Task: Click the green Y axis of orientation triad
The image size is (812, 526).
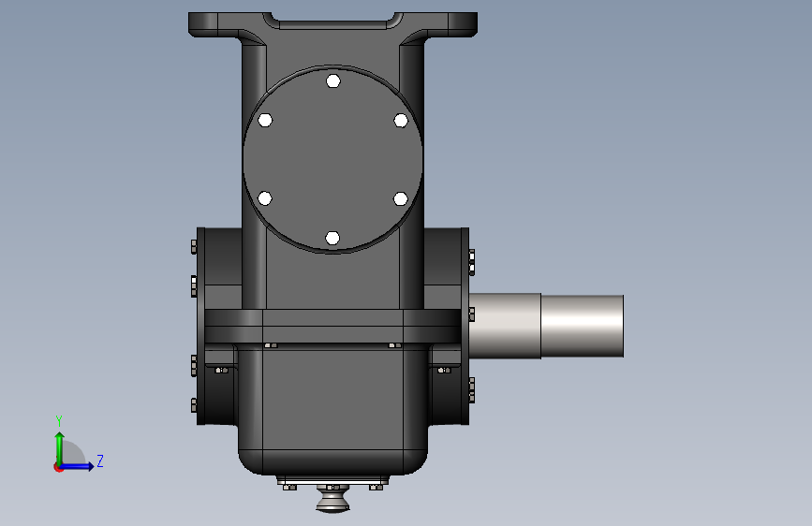Action: 59,448
